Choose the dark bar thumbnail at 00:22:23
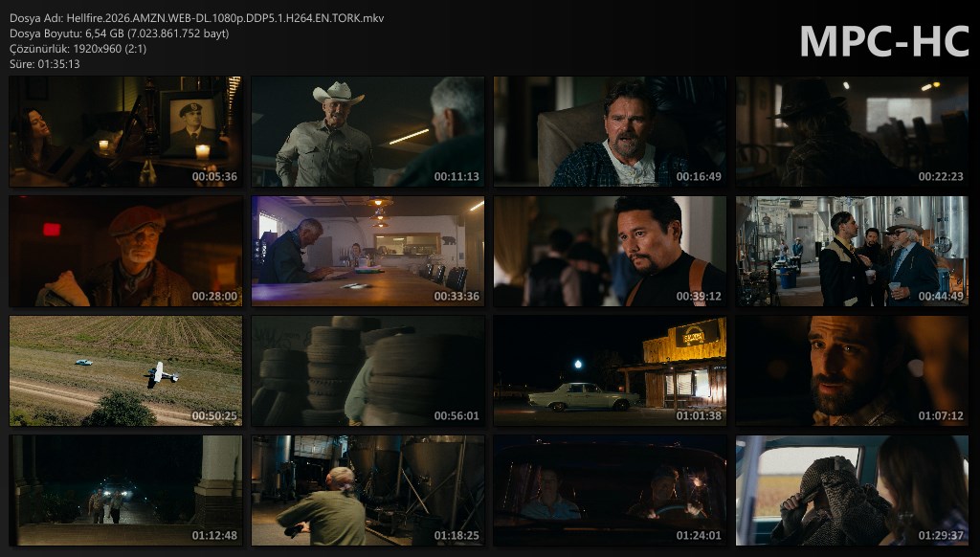 click(852, 132)
